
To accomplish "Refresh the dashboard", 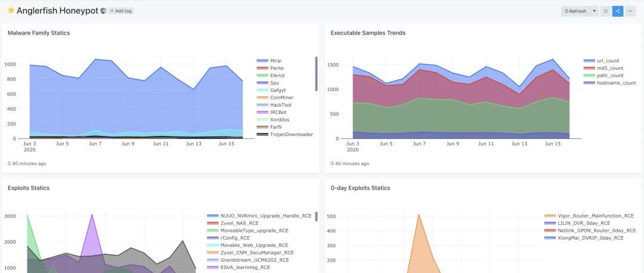I will tap(575, 11).
